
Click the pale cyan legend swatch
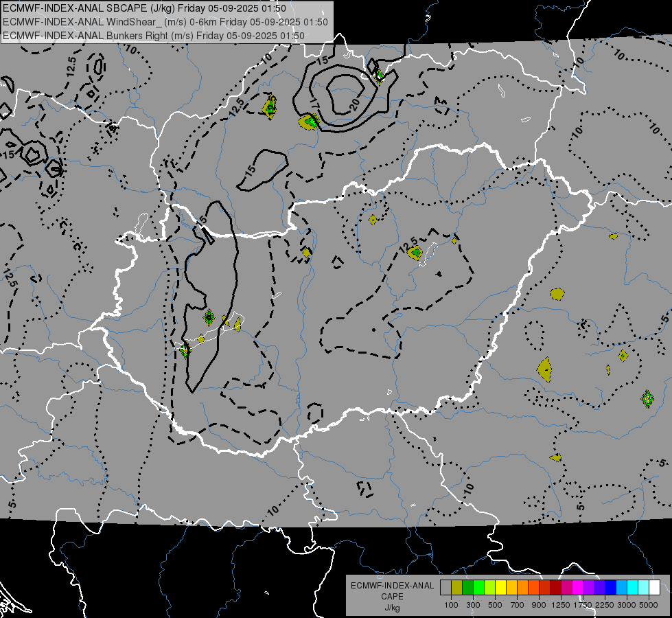click(x=644, y=588)
